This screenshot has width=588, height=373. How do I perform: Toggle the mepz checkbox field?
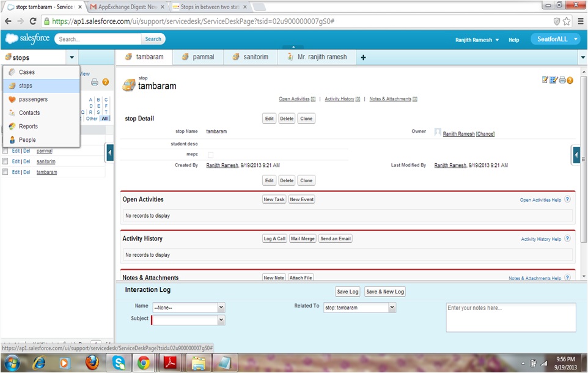(x=210, y=155)
